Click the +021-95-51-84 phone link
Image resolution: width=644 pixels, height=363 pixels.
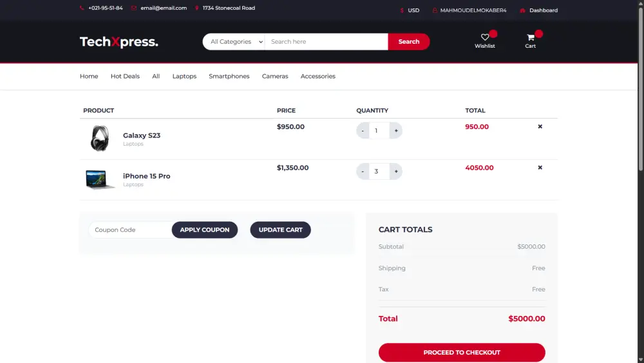point(105,8)
